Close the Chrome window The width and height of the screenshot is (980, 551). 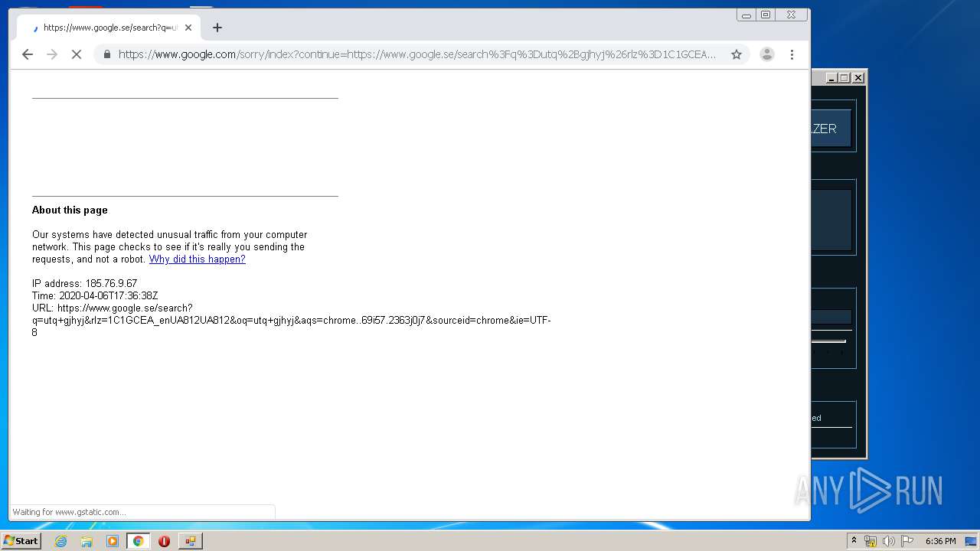(x=791, y=15)
